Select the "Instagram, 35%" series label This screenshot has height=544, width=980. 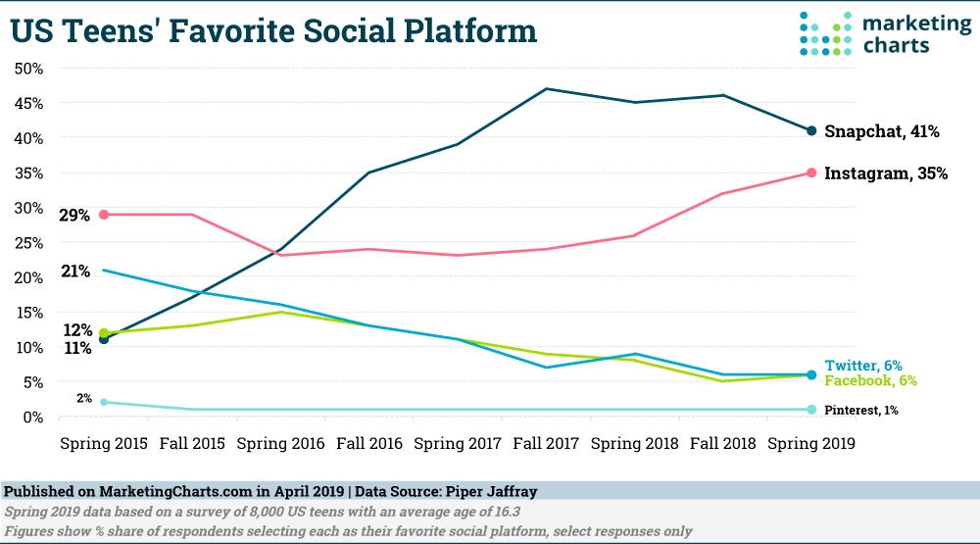coord(886,173)
